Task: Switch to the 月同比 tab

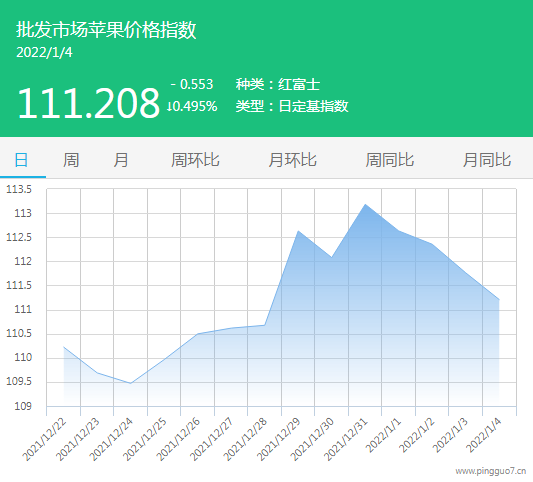Action: pyautogui.click(x=487, y=160)
